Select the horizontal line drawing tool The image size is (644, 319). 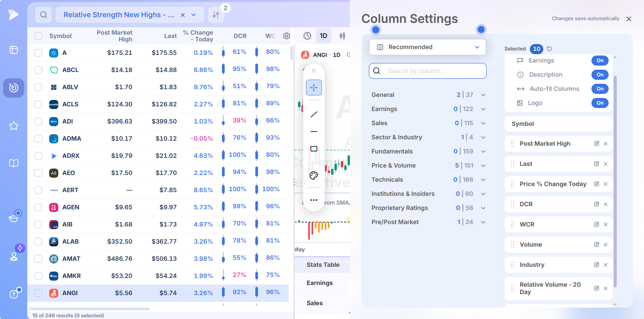314,132
